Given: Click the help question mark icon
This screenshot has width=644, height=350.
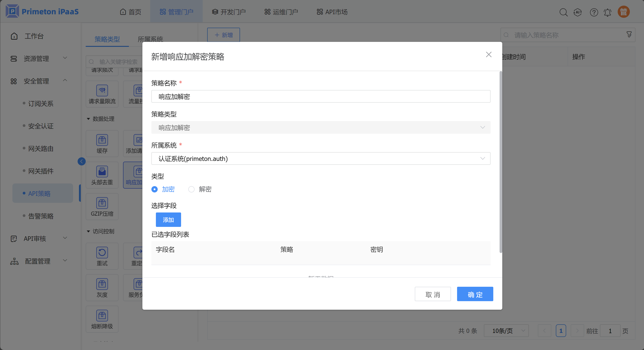Looking at the screenshot, I should coord(594,12).
